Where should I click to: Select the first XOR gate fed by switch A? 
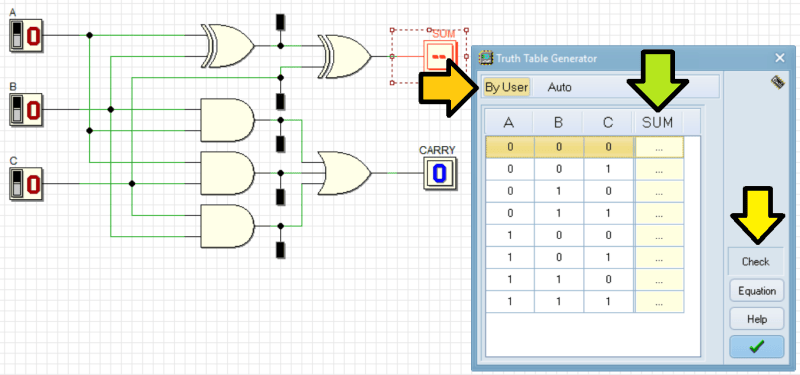pos(228,46)
